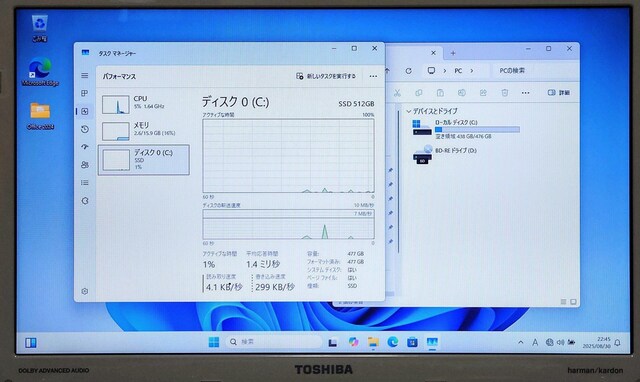The image size is (640, 382).
Task: Switch to Task Manager on the taskbar
Action: click(432, 342)
